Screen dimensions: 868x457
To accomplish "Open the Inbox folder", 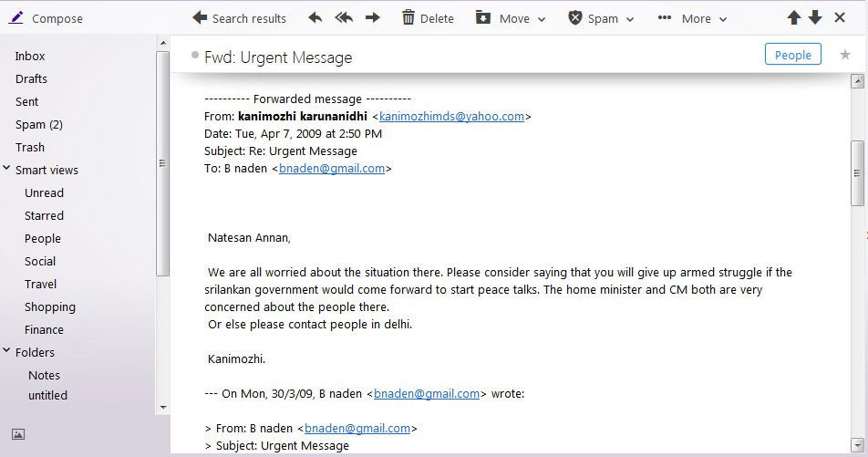I will pyautogui.click(x=30, y=56).
